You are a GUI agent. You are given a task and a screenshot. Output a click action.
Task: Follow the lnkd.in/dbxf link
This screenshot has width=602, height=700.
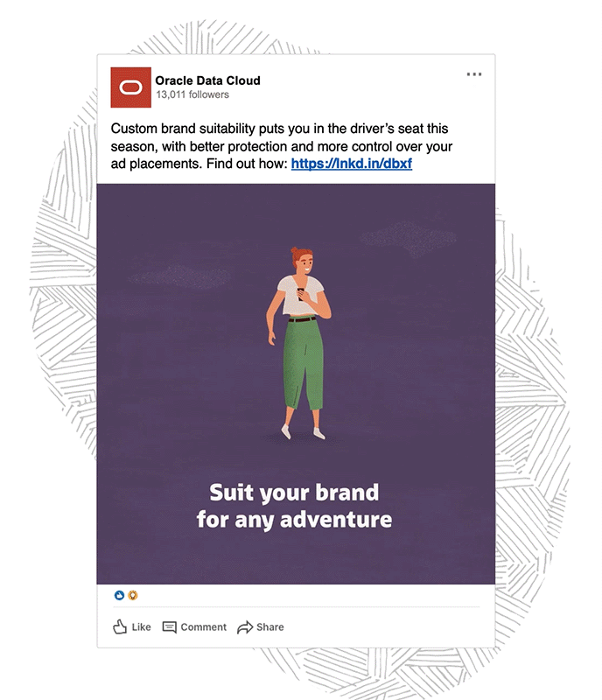tap(352, 164)
